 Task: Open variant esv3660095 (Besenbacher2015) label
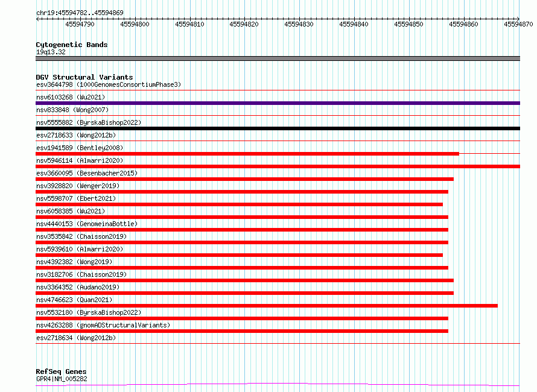(x=87, y=173)
